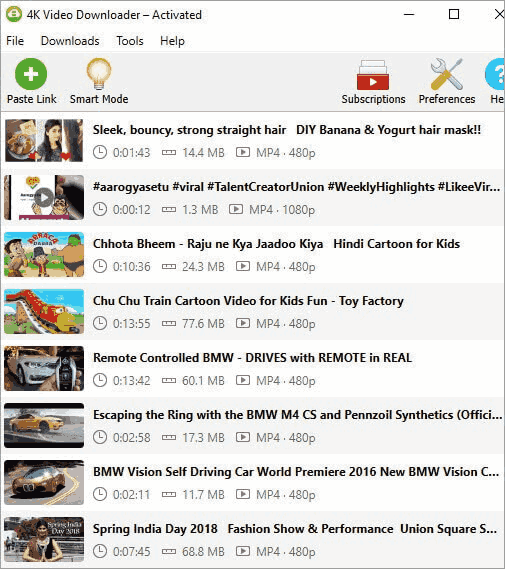
Task: Click title '#aarogyasetu #viral #TalentCreatorUnion'
Action: [208, 187]
